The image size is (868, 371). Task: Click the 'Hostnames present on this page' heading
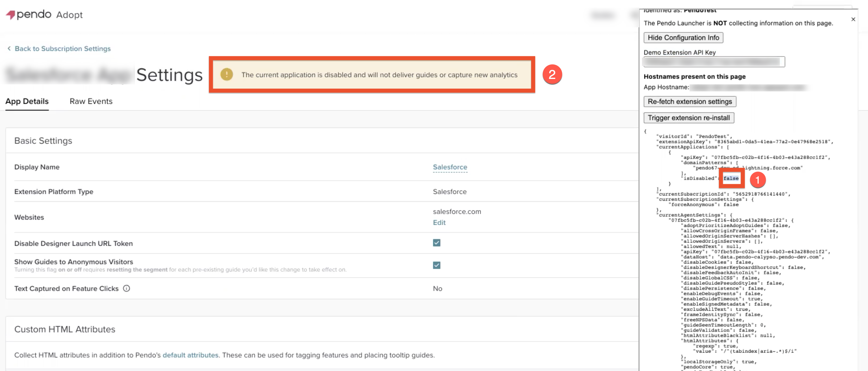point(694,77)
